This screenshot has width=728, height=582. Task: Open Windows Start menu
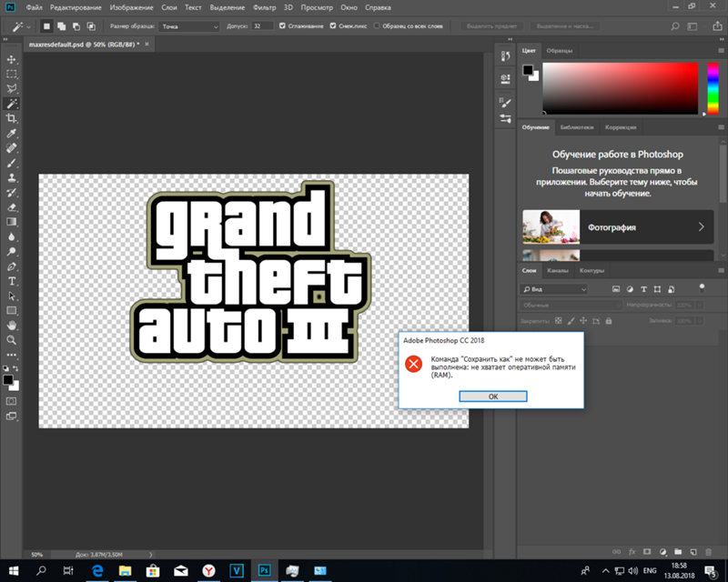coord(14,570)
